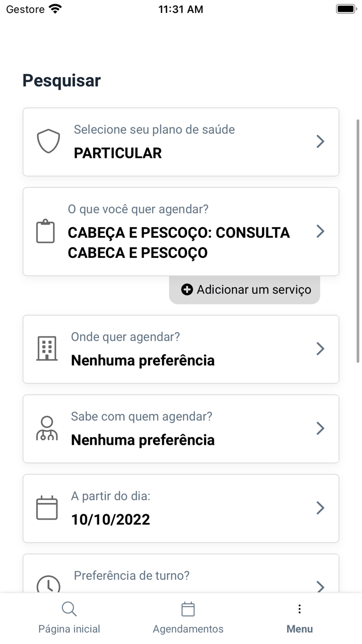Tap the calendar icon above Agendamentos
362x644 pixels.
point(188,609)
